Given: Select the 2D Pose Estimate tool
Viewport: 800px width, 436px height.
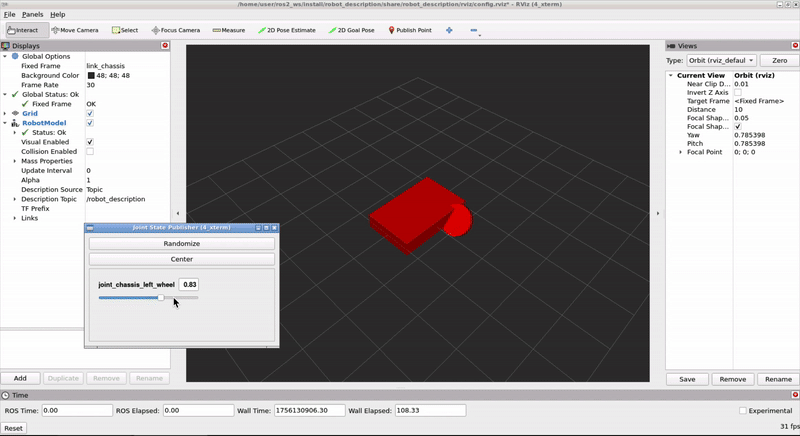Looking at the screenshot, I should point(287,30).
